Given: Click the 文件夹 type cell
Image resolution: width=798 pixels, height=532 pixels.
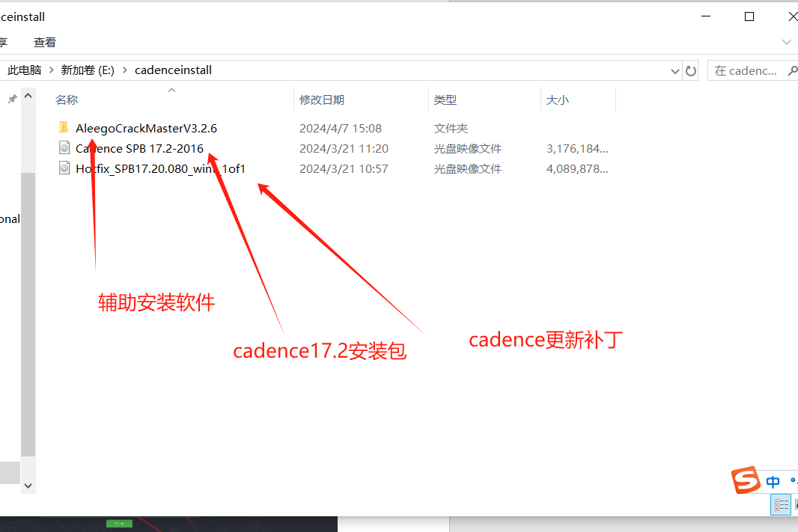Looking at the screenshot, I should (x=451, y=128).
